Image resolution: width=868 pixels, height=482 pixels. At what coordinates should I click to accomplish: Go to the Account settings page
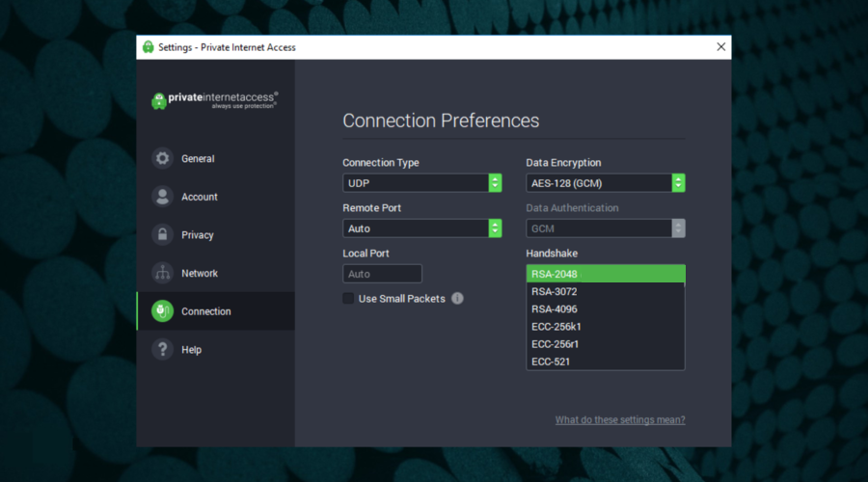point(215,197)
